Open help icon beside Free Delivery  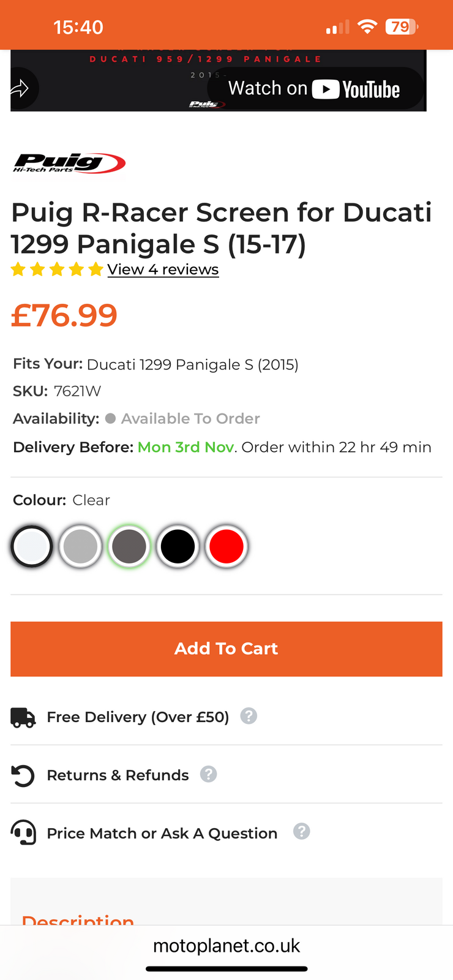pos(249,716)
